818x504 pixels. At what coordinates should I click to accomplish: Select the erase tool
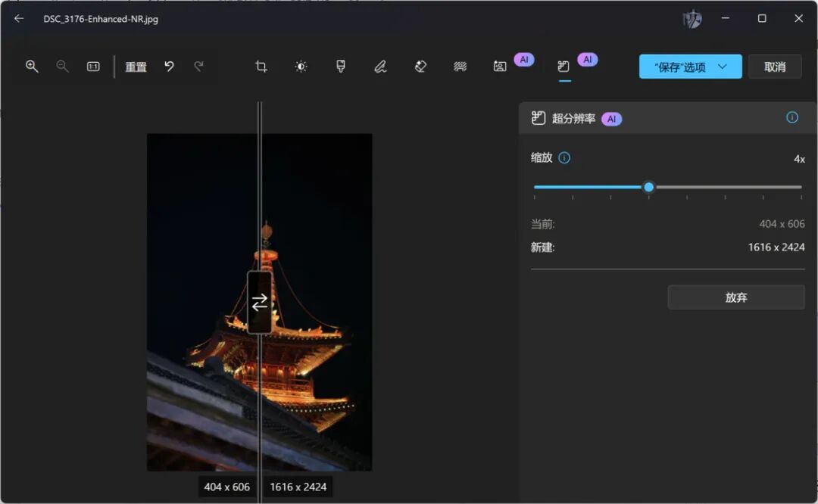click(420, 66)
